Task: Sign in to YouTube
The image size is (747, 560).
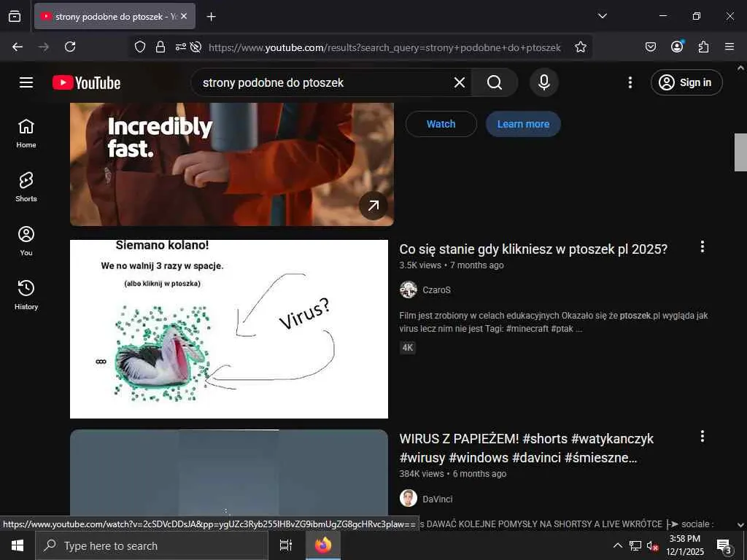Action: point(686,82)
